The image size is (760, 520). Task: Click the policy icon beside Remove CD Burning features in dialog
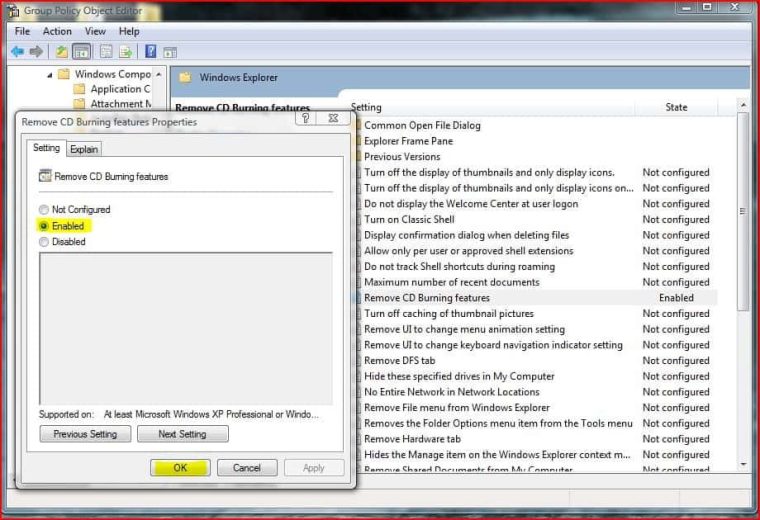click(45, 176)
